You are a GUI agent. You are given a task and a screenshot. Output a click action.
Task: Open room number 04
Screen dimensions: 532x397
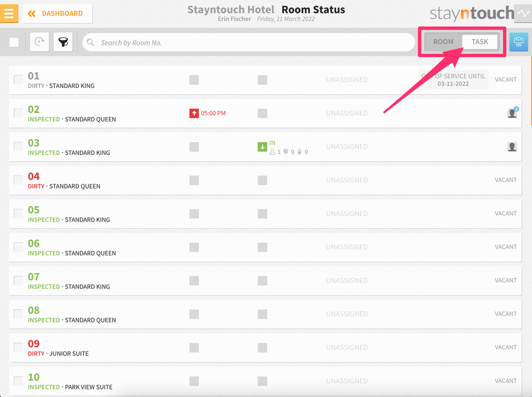(34, 177)
